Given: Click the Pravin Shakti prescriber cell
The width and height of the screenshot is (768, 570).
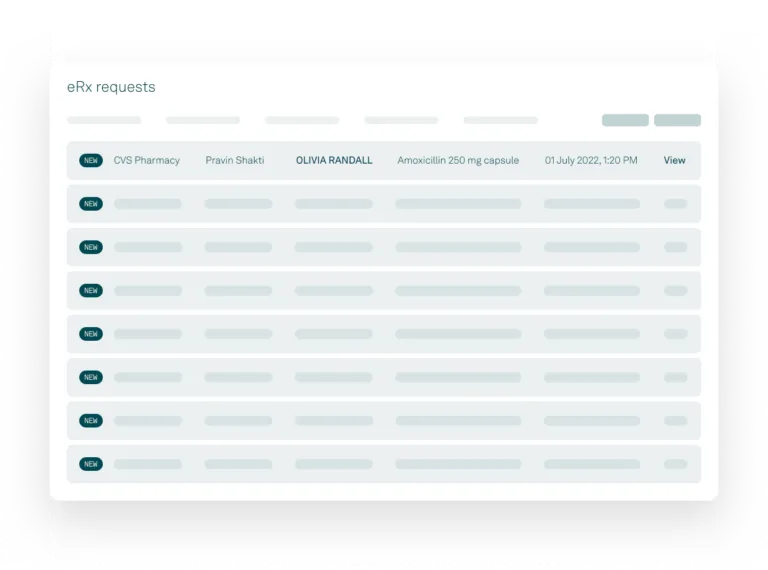Looking at the screenshot, I should 235,160.
